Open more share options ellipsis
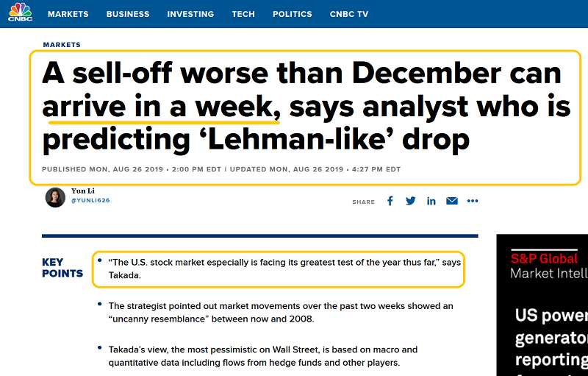This screenshot has width=588, height=376. click(x=473, y=201)
